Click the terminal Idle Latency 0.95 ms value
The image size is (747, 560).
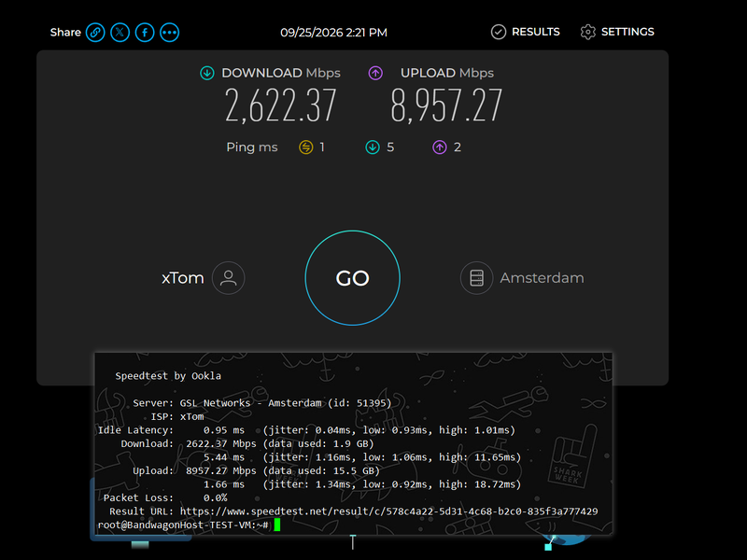[224, 430]
